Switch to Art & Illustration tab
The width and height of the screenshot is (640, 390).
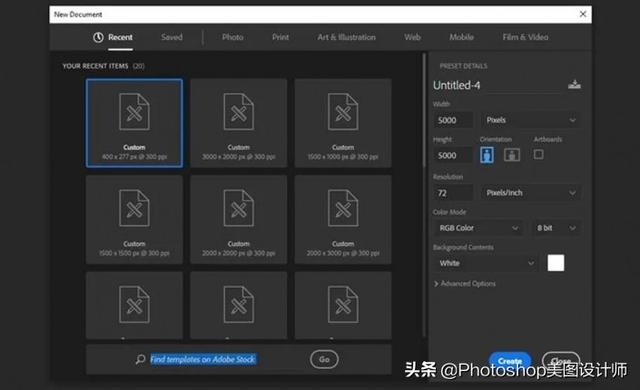pos(347,37)
